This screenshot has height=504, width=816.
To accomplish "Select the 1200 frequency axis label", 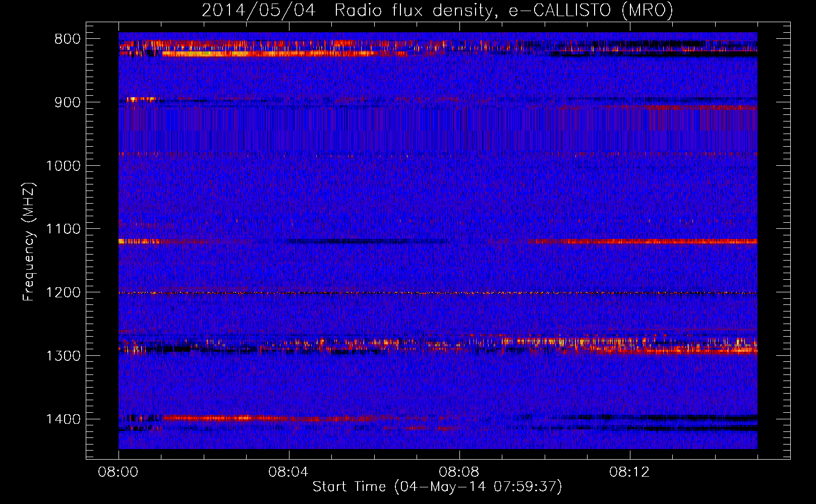I will point(63,293).
